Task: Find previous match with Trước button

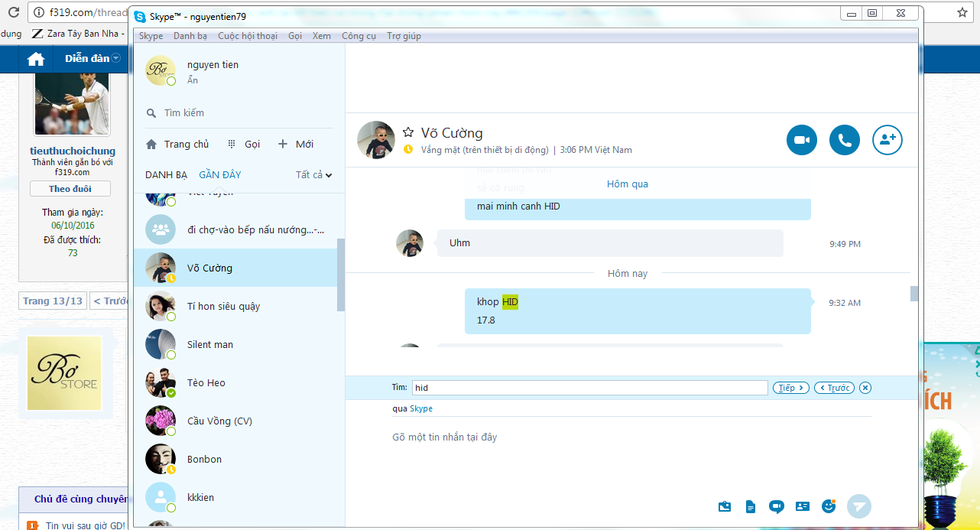Action: click(834, 388)
